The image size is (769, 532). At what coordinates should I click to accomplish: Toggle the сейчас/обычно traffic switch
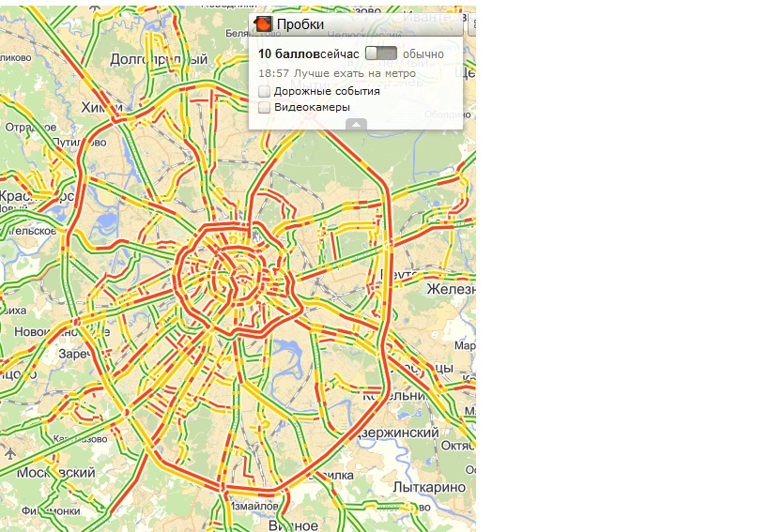[x=381, y=53]
